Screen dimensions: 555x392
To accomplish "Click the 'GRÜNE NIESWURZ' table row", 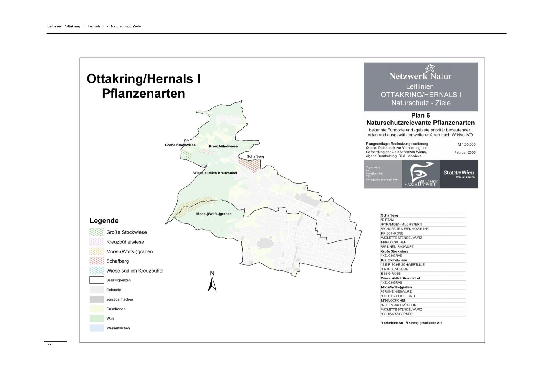I will (x=423, y=291).
